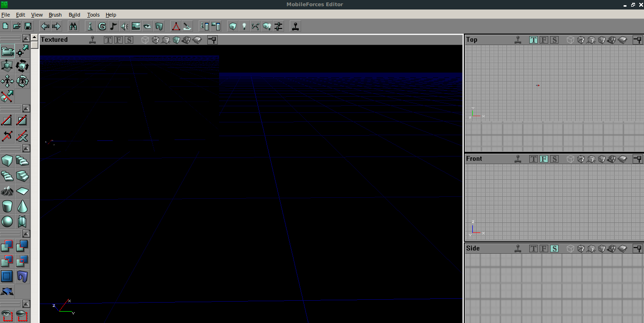
Task: Open the Music browser note icon
Action: click(x=113, y=26)
